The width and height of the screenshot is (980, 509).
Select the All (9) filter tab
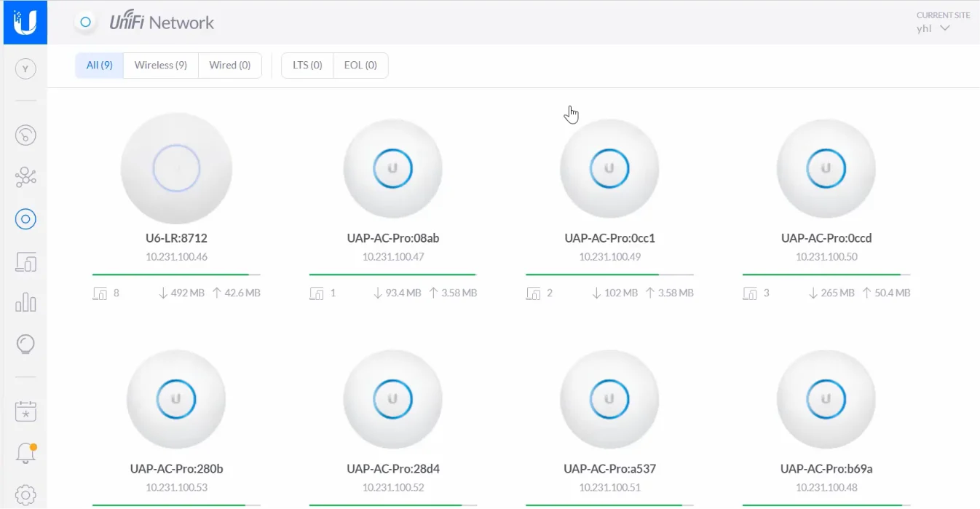pyautogui.click(x=100, y=66)
